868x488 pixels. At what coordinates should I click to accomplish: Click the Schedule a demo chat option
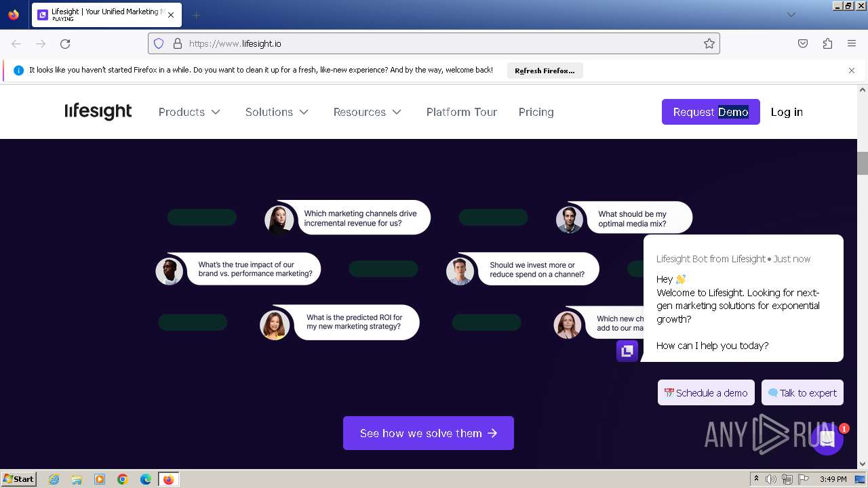(x=706, y=392)
